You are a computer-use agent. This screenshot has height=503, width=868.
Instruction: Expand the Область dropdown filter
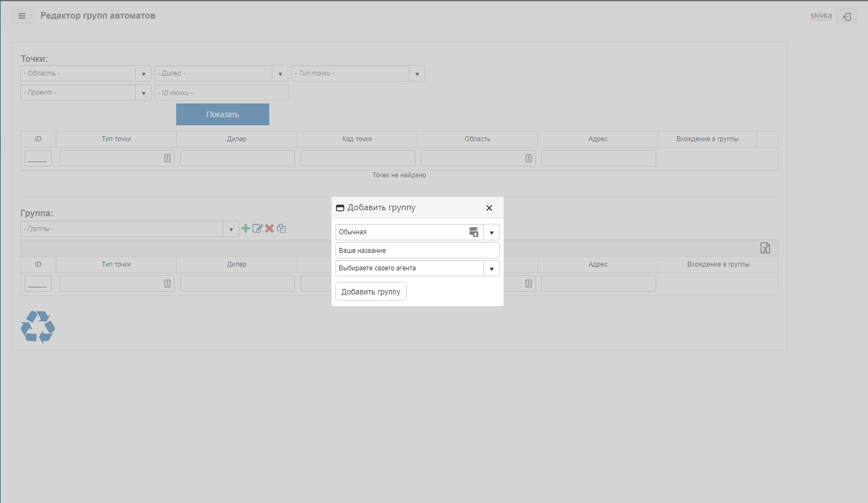(143, 73)
